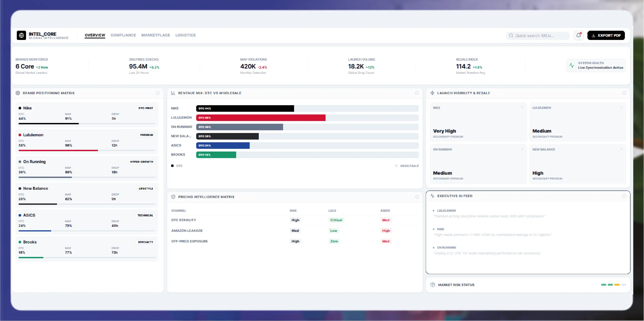Click the Brand Positioning Matrix target icon
This screenshot has height=321, width=644.
coord(18,93)
